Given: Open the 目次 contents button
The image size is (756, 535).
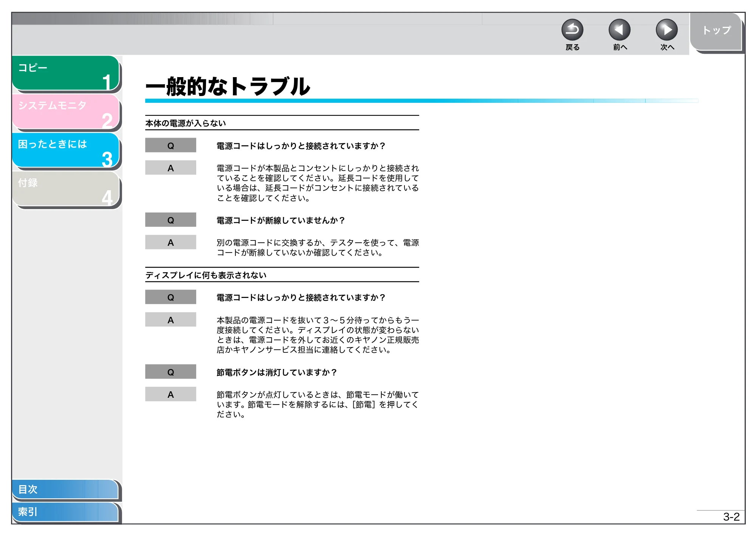Looking at the screenshot, I should coord(66,490).
